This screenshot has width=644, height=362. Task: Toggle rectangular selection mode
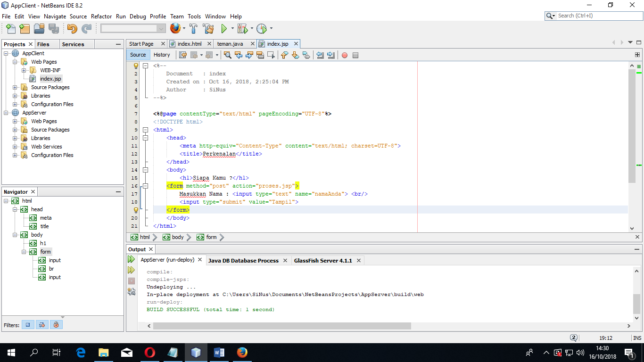tap(270, 55)
